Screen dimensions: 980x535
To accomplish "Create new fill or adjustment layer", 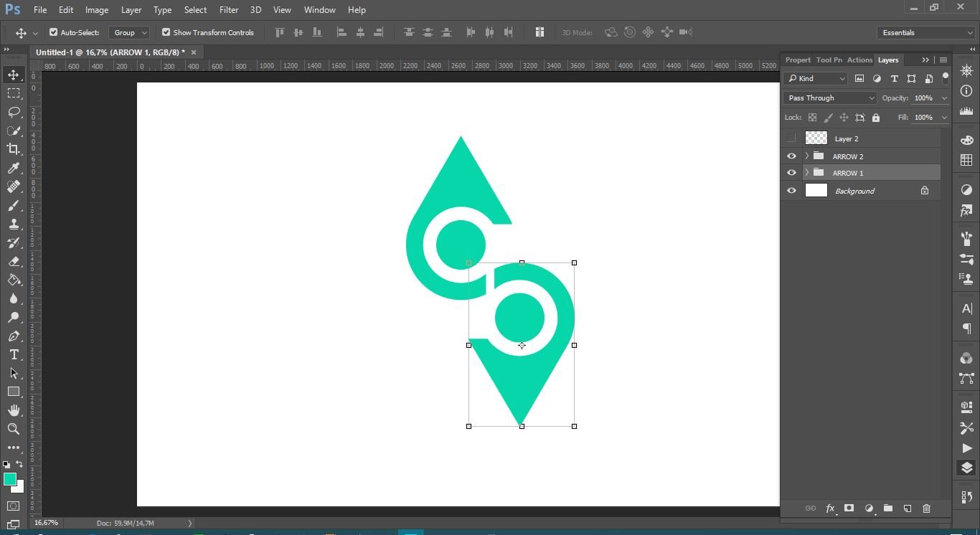I will point(869,508).
